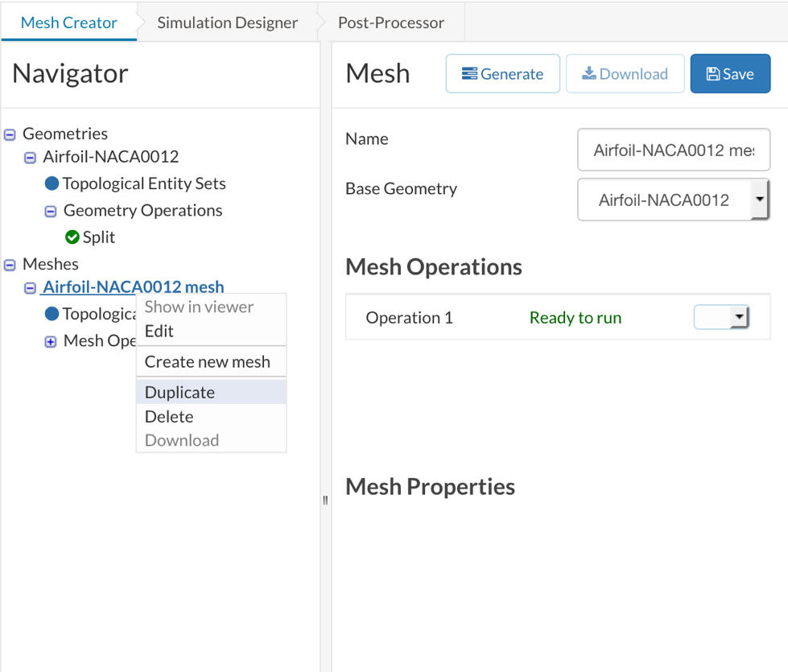
Task: Click the green checkmark icon beside Split
Action: click(72, 237)
